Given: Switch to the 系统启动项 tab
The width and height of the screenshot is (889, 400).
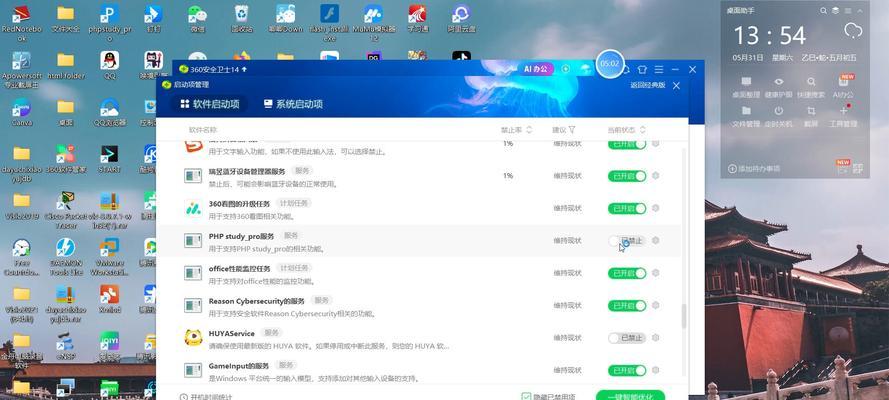Looking at the screenshot, I should point(294,104).
